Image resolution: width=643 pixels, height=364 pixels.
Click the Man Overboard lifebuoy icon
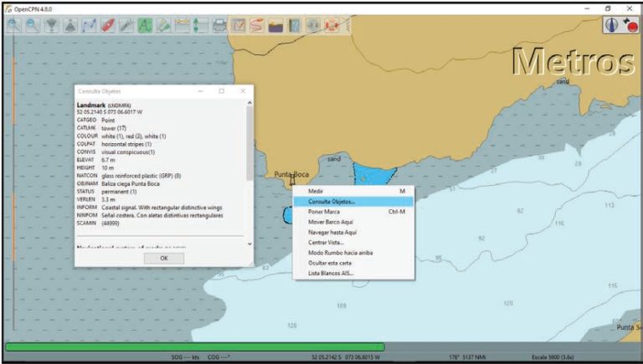pyautogui.click(x=332, y=25)
